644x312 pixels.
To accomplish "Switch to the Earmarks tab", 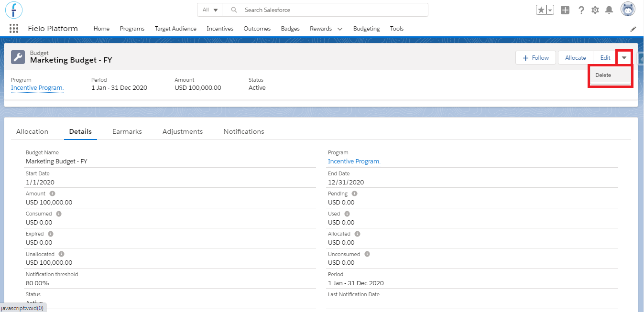I will (127, 131).
